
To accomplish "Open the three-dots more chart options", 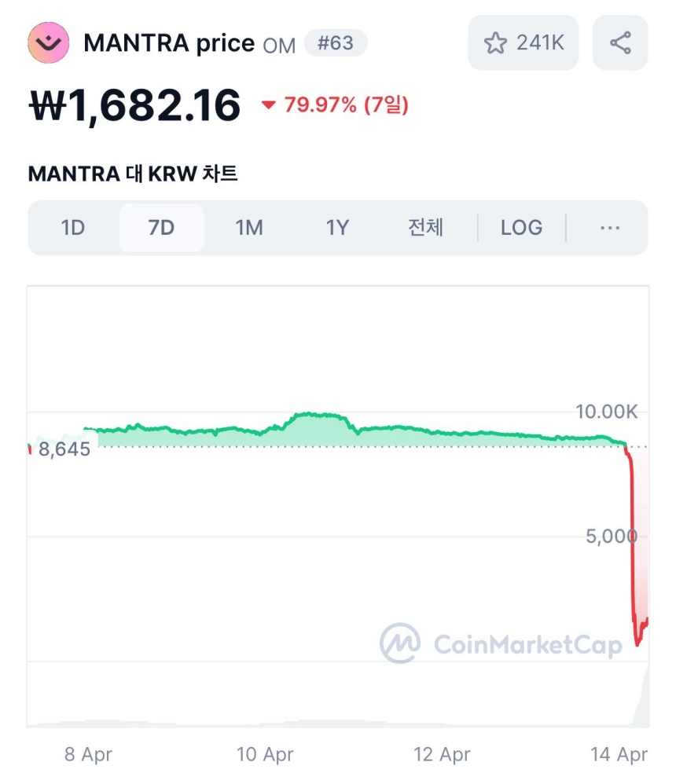I will [x=610, y=228].
